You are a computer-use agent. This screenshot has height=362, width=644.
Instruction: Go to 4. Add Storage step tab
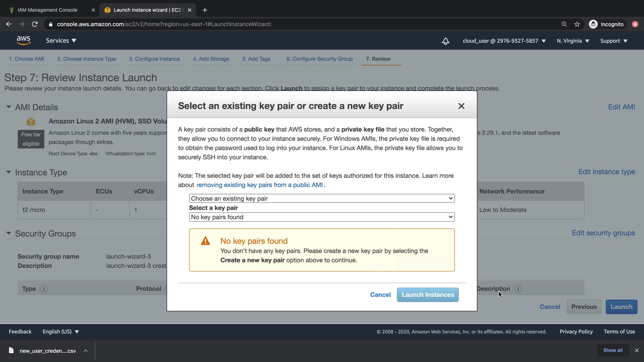click(211, 59)
